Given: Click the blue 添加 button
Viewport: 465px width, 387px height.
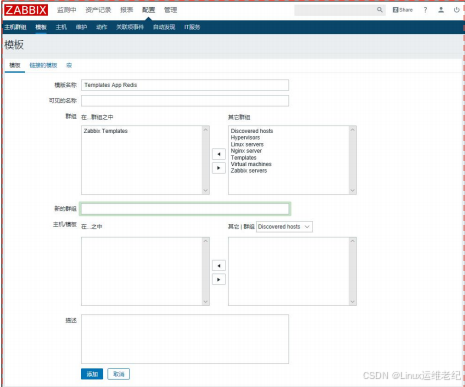Looking at the screenshot, I should [x=92, y=374].
